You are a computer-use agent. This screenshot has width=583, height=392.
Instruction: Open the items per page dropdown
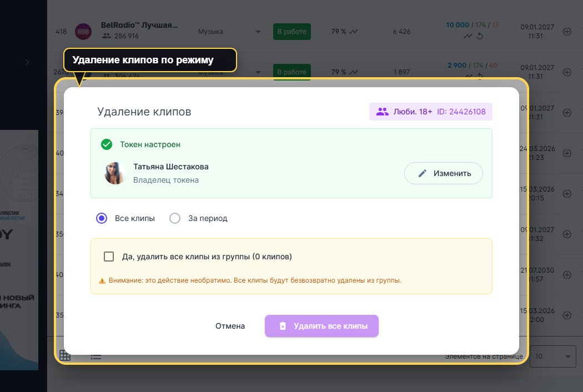tap(552, 356)
